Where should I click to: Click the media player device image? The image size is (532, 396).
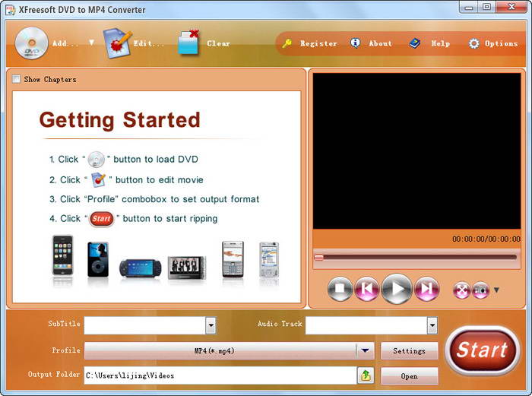point(187,268)
